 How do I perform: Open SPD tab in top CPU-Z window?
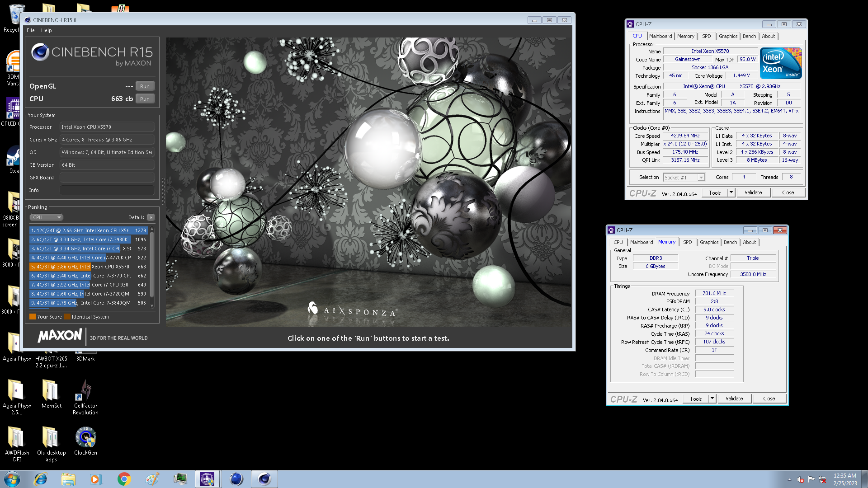pyautogui.click(x=707, y=36)
